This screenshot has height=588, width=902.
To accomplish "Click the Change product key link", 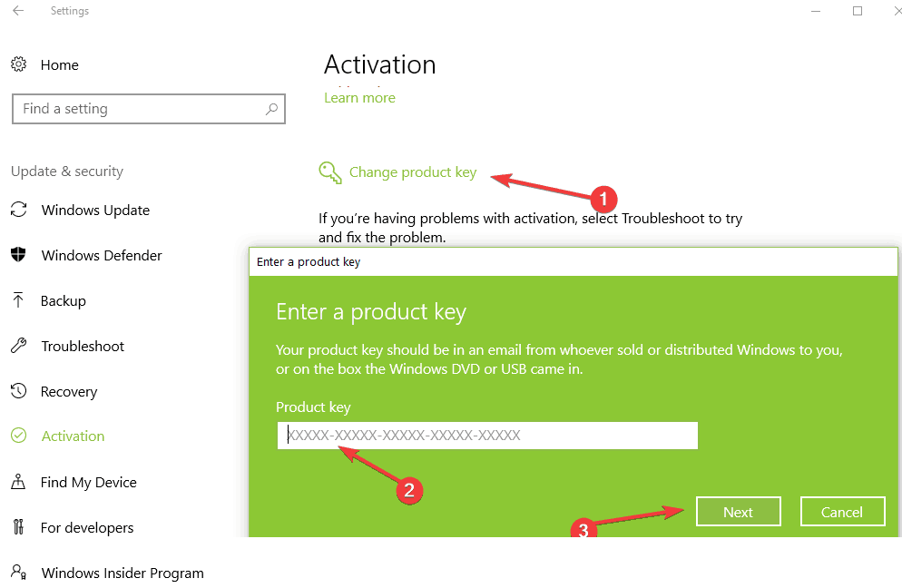I will point(413,171).
